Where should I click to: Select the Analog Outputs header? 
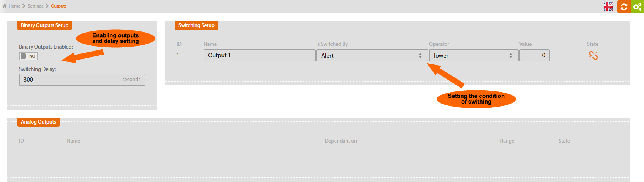coord(38,122)
